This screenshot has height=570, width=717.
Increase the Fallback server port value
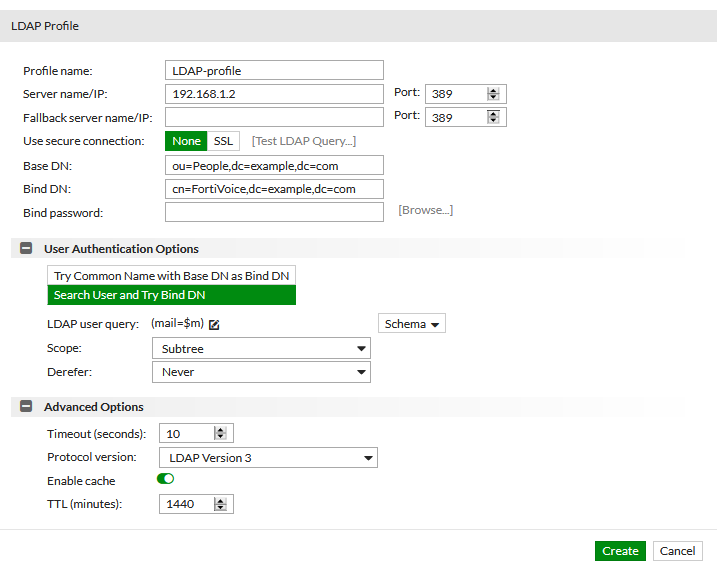[493, 114]
